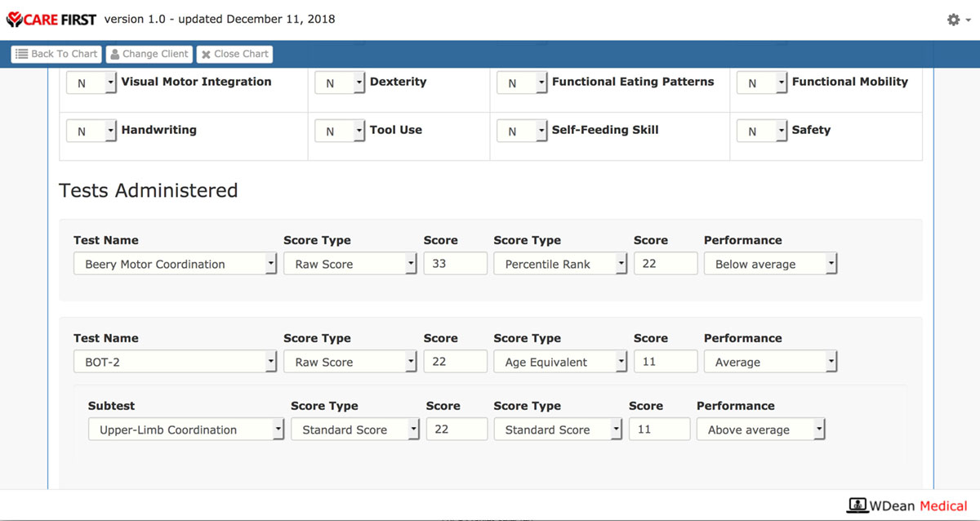Open the Percentile Rank score type dropdown
This screenshot has width=980, height=521.
[x=560, y=264]
